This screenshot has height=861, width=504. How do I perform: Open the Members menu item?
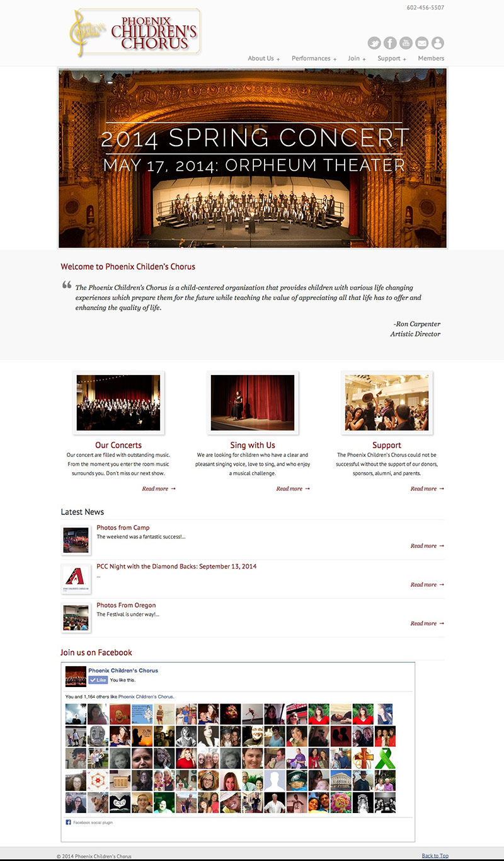click(431, 59)
